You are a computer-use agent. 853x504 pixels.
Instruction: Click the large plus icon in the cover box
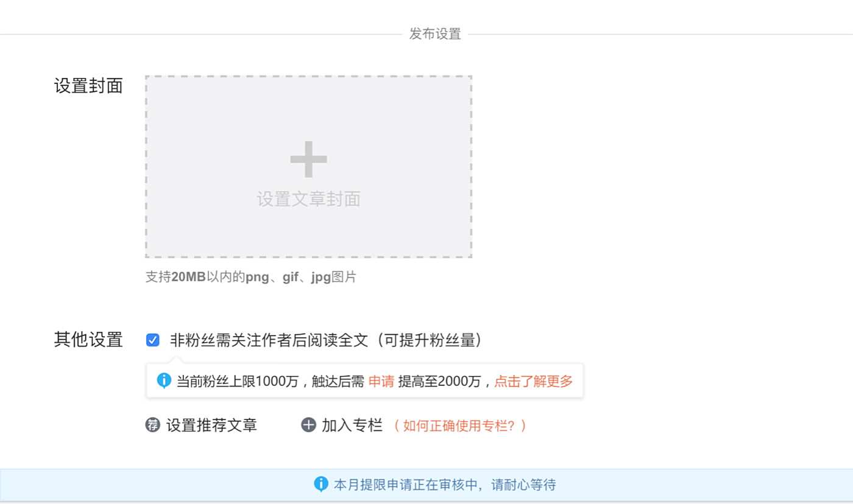(308, 159)
